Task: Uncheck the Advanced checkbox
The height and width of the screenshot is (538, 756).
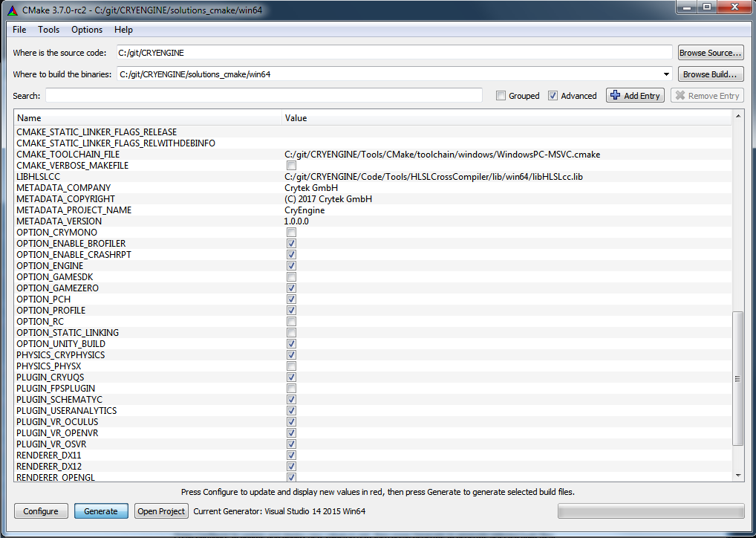Action: point(553,96)
